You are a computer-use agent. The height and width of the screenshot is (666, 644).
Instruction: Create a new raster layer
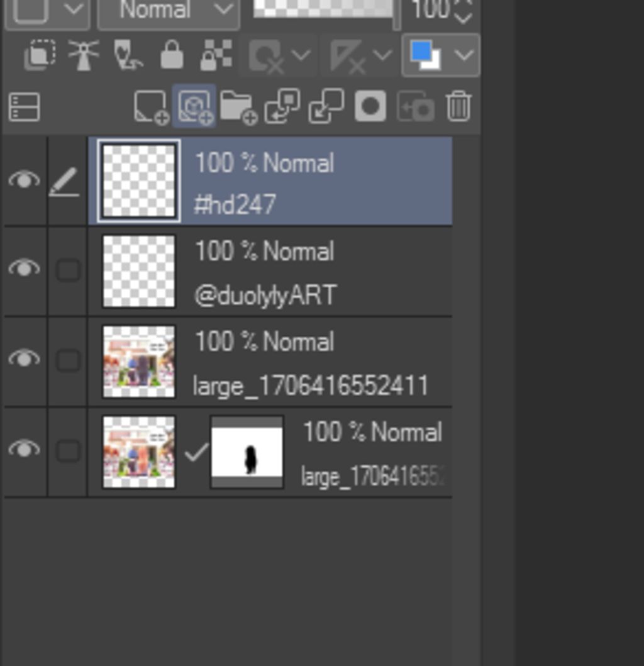pyautogui.click(x=151, y=106)
